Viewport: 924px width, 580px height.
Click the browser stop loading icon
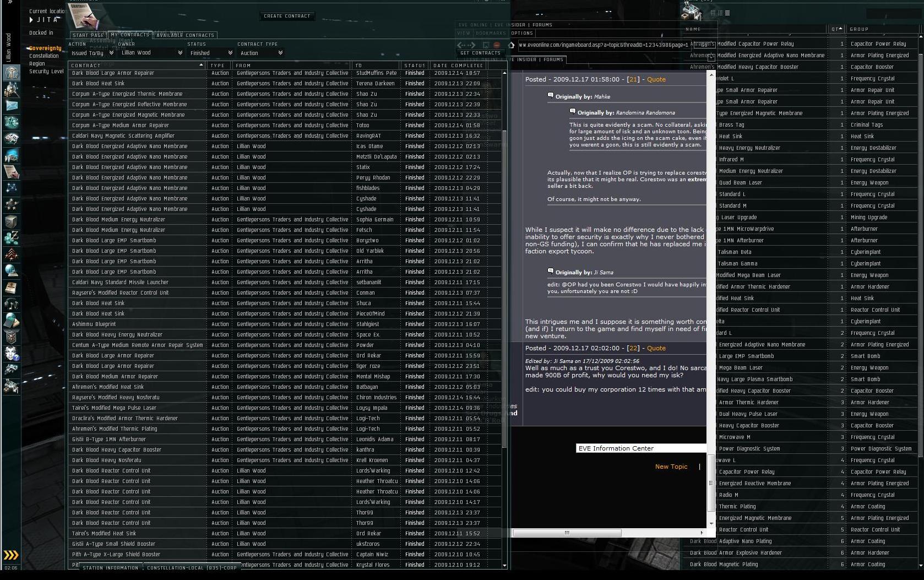pos(497,45)
